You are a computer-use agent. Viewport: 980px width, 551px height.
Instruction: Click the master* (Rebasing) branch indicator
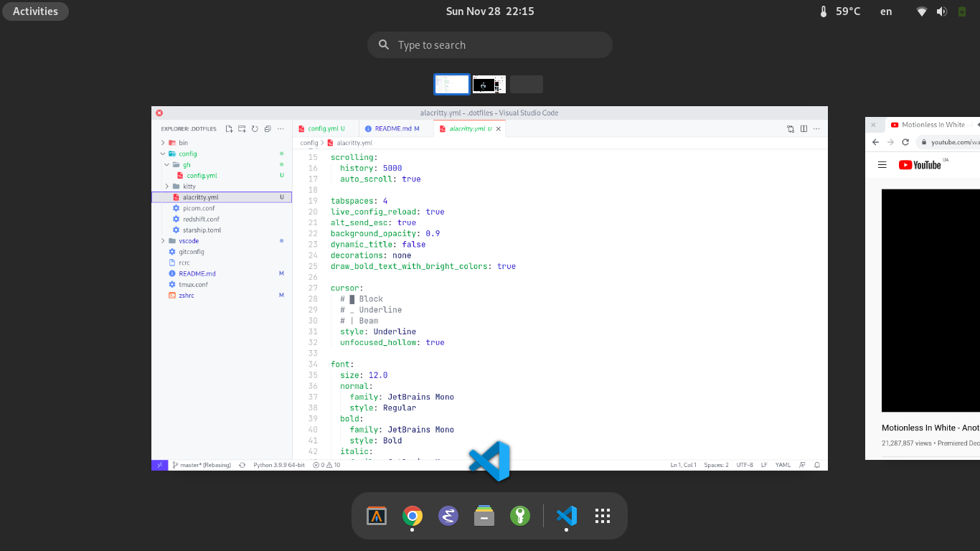[203, 465]
